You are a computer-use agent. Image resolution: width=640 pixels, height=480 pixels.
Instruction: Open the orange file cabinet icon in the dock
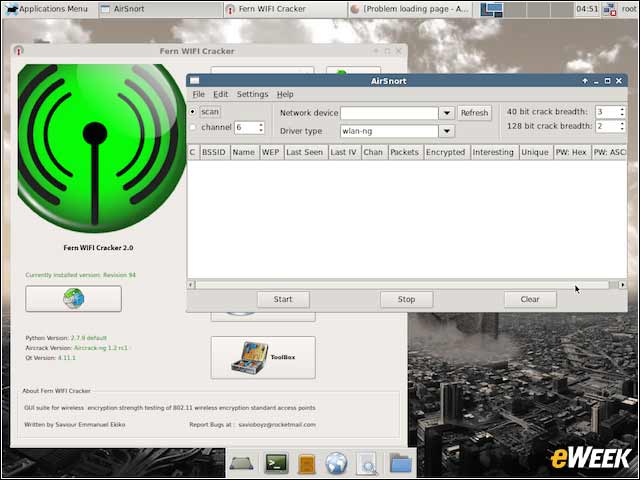pos(307,464)
